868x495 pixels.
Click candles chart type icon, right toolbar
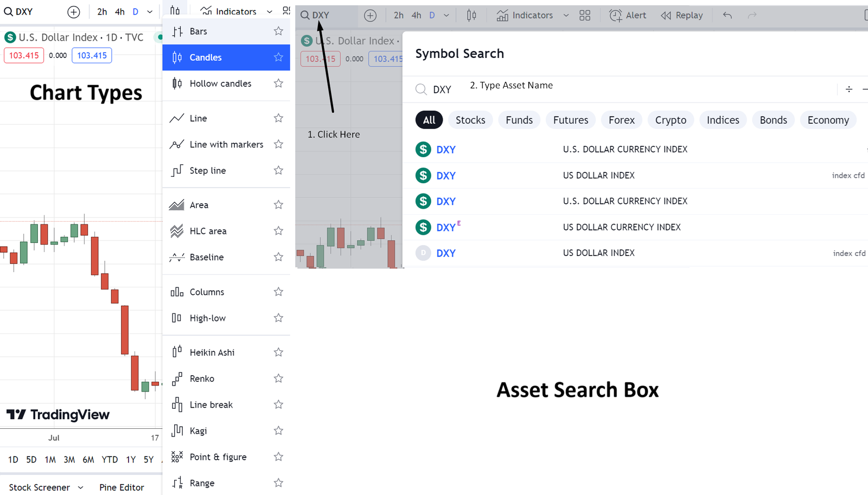[471, 16]
